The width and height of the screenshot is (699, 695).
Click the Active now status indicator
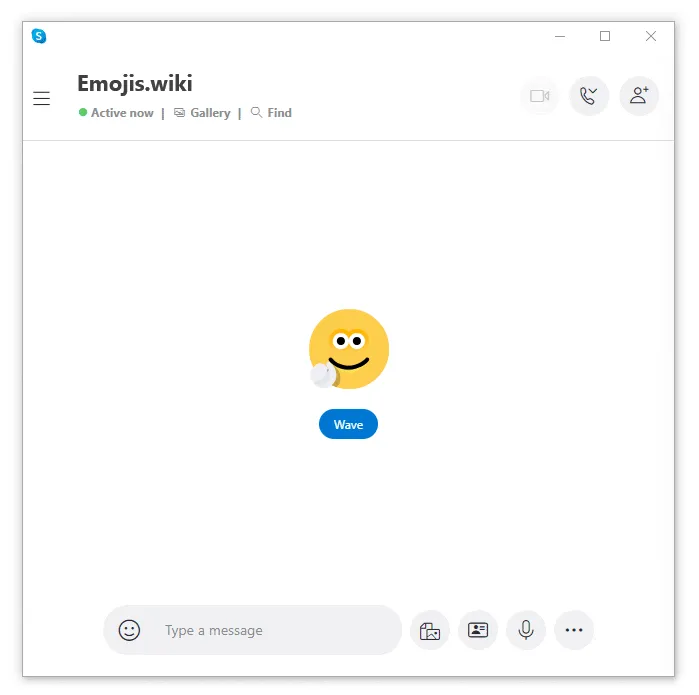116,113
